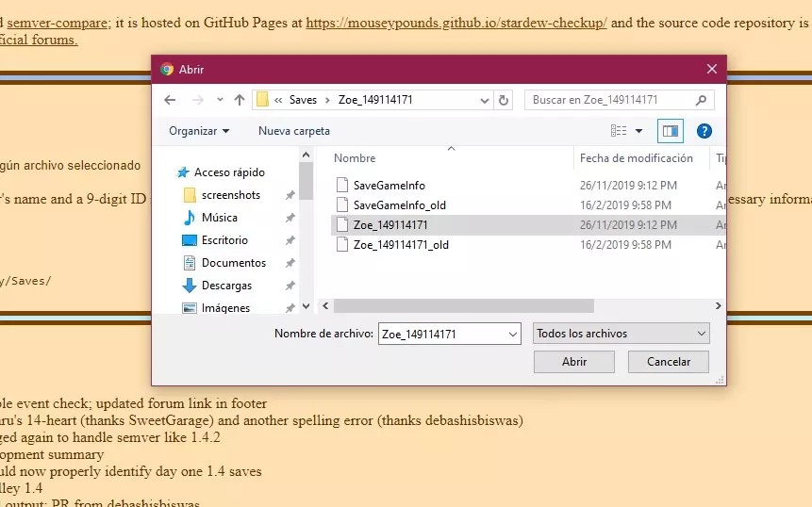This screenshot has height=507, width=812.
Task: Go up one folder level
Action: (240, 100)
